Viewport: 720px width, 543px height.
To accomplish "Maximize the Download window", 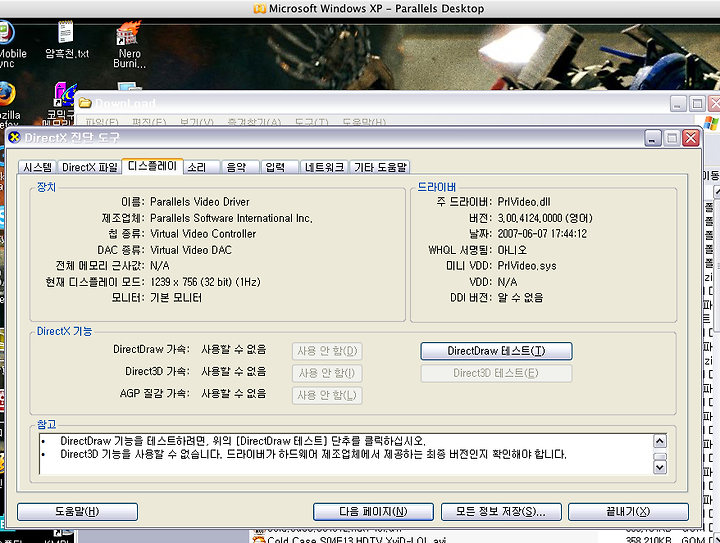I will 697,104.
